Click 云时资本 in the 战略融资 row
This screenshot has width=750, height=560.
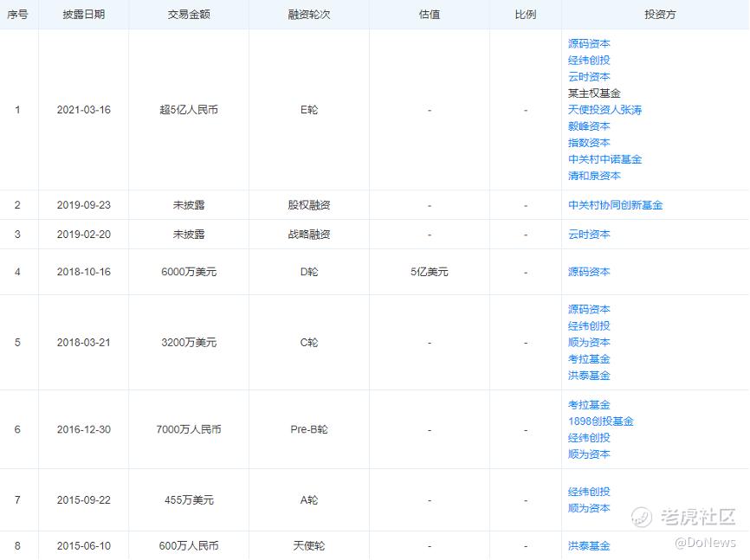589,235
